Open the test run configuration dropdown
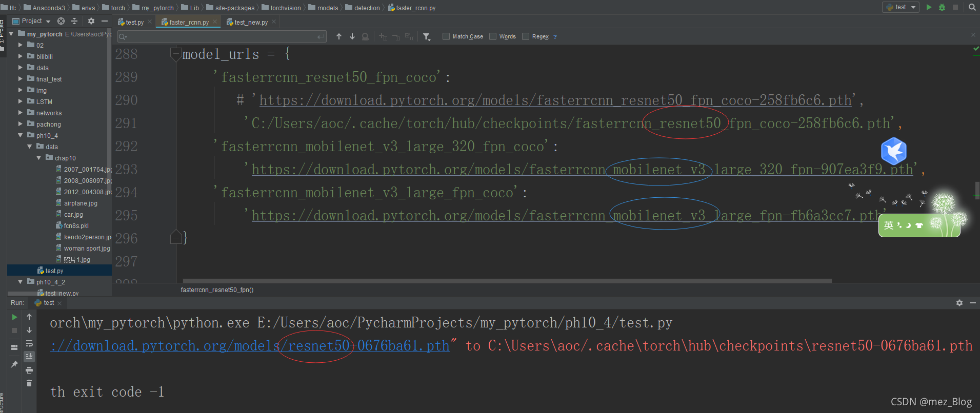The height and width of the screenshot is (413, 980). (x=901, y=7)
